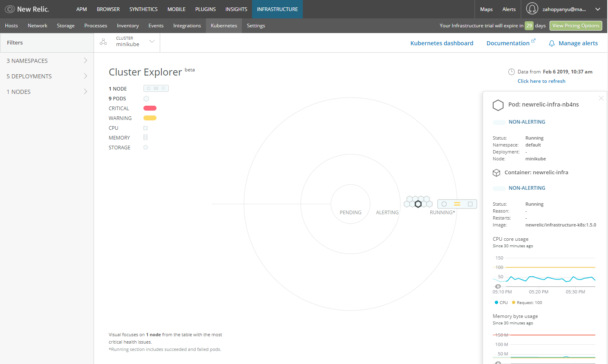Expand the 1 NODES filter

pos(47,92)
